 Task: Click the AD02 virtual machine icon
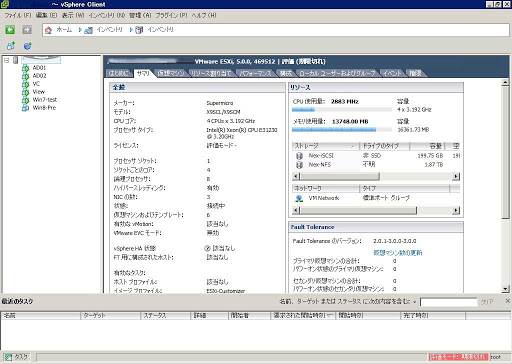coord(25,76)
